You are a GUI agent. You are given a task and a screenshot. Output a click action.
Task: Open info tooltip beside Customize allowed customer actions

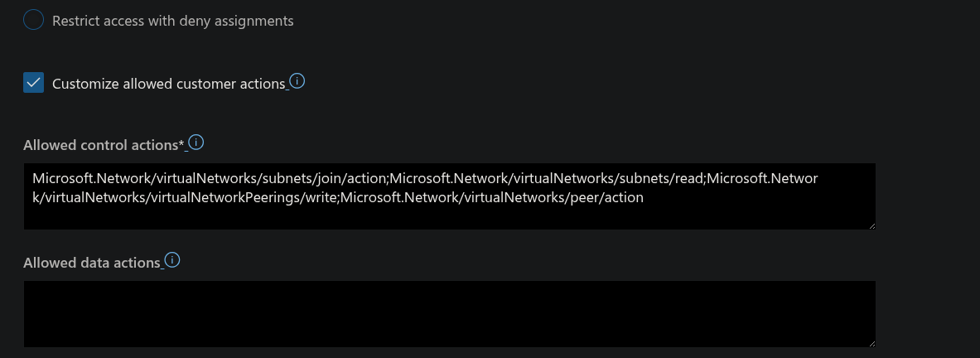click(x=297, y=81)
